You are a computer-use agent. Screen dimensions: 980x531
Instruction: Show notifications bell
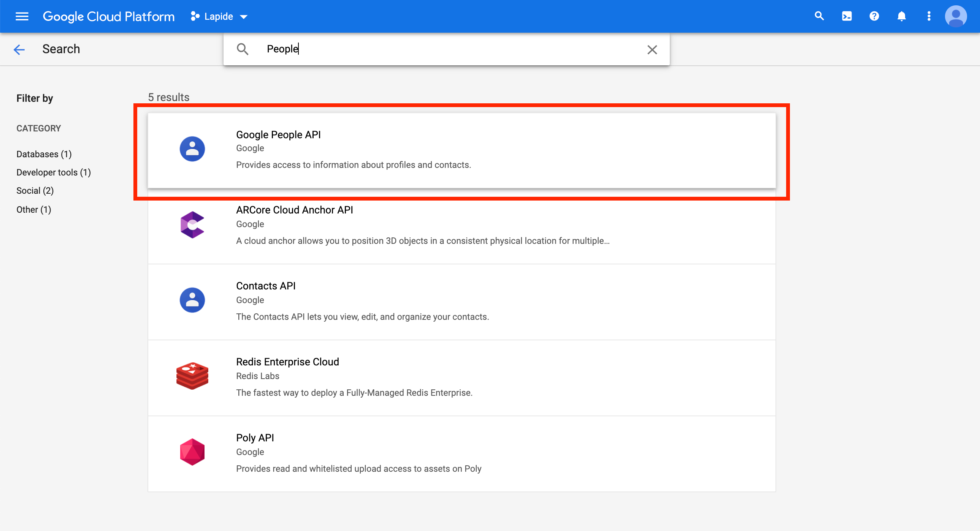tap(901, 16)
